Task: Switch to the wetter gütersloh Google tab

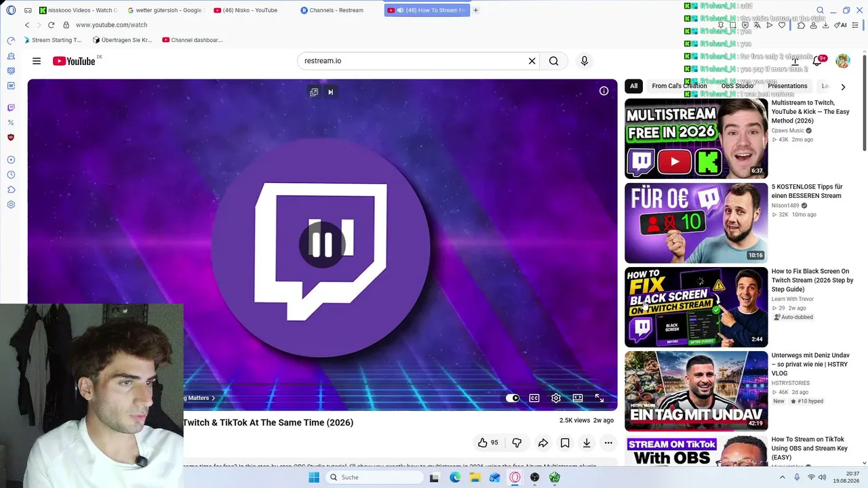Action: (x=166, y=10)
